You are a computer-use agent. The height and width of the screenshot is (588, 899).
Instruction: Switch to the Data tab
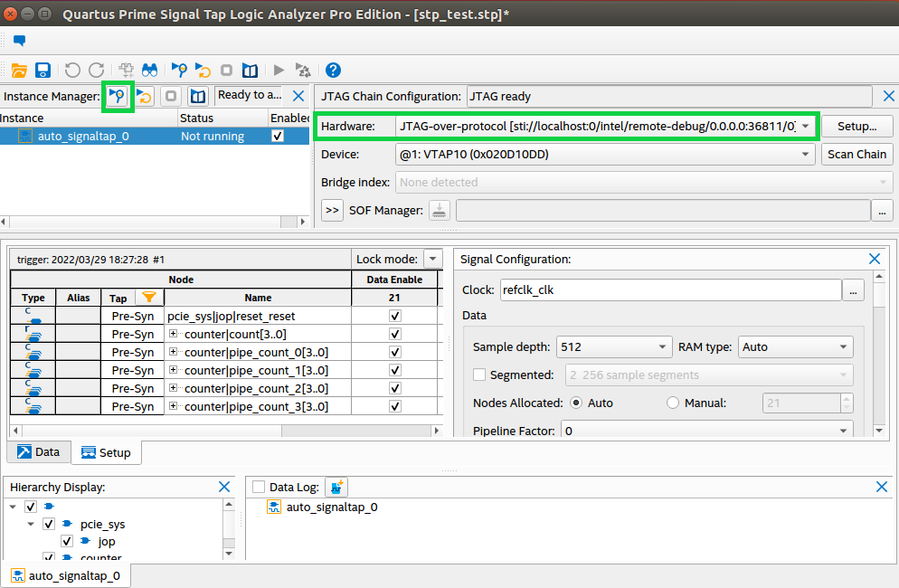39,452
